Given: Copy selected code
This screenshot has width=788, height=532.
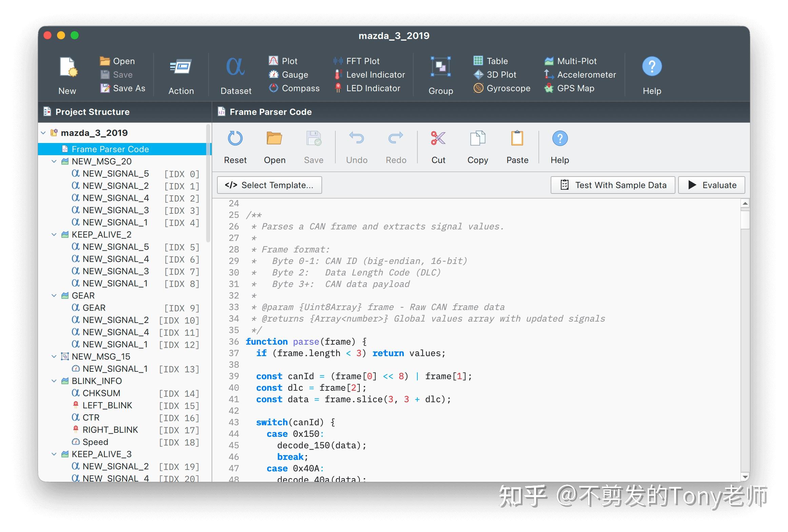Looking at the screenshot, I should pos(477,147).
